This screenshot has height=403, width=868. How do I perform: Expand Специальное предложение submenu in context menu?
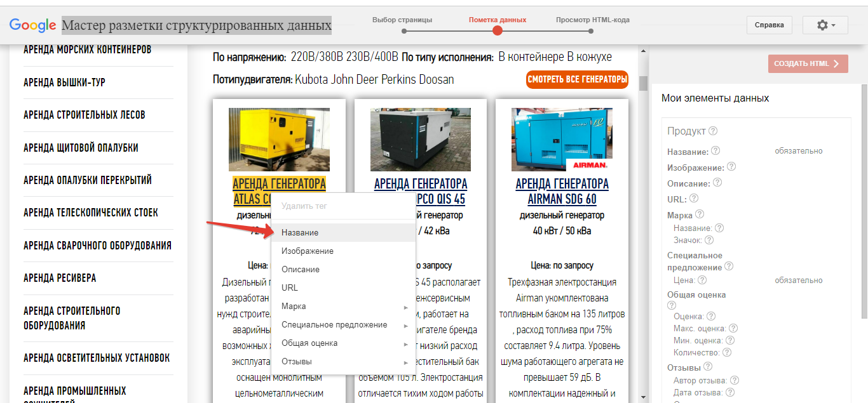coord(343,325)
